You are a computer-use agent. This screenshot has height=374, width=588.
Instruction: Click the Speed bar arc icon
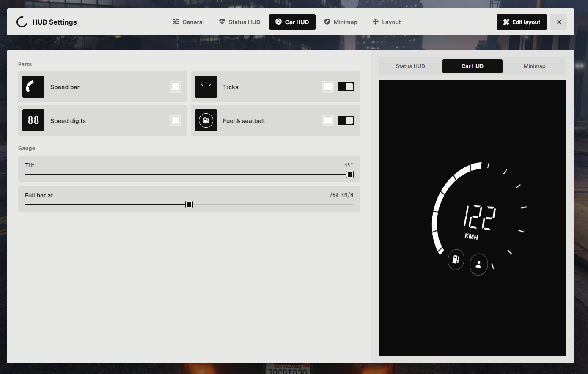[33, 87]
